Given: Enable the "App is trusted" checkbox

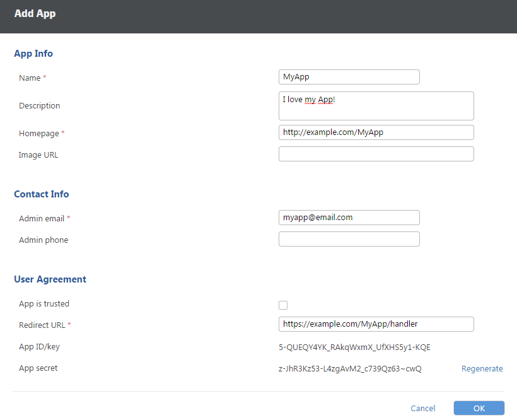Looking at the screenshot, I should pos(283,305).
